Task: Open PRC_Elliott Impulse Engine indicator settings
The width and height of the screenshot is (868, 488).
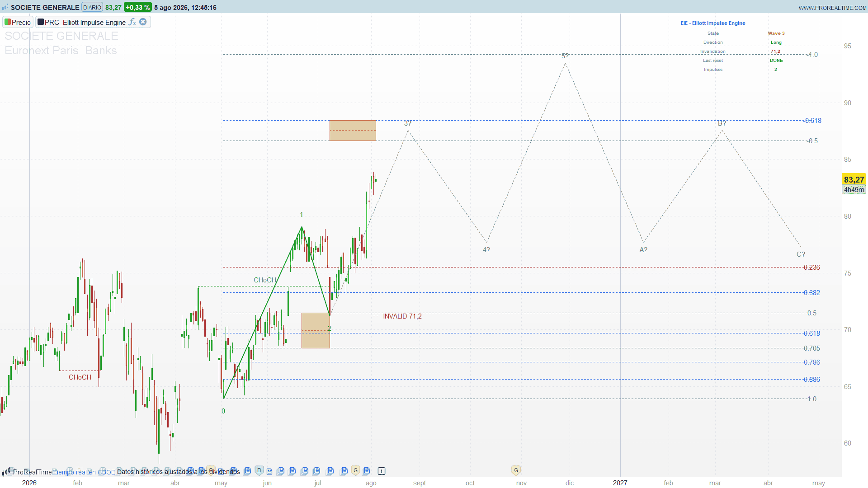Action: click(x=85, y=22)
